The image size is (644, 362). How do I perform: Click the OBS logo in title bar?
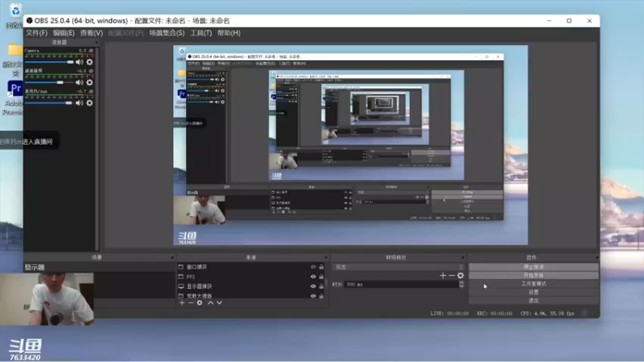[30, 21]
